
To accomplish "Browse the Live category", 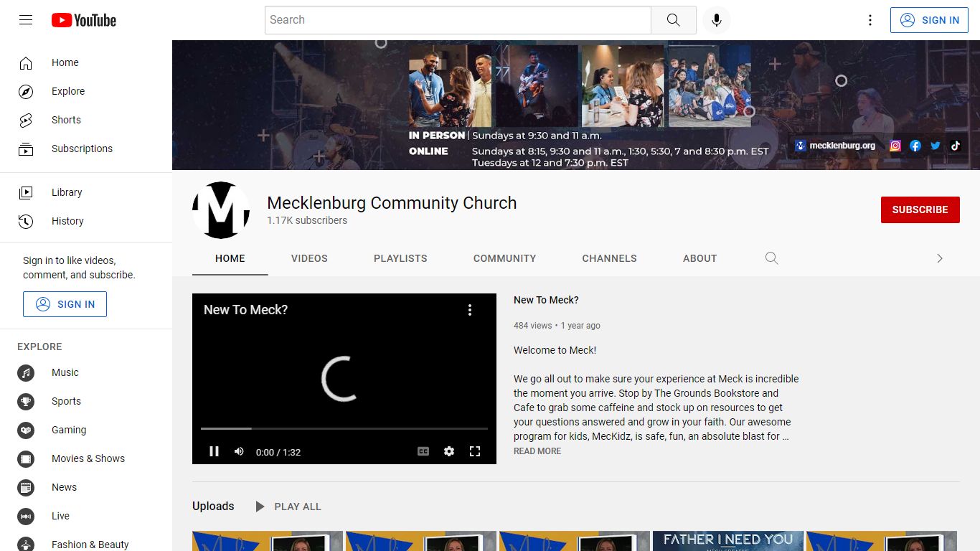I will click(x=86, y=516).
